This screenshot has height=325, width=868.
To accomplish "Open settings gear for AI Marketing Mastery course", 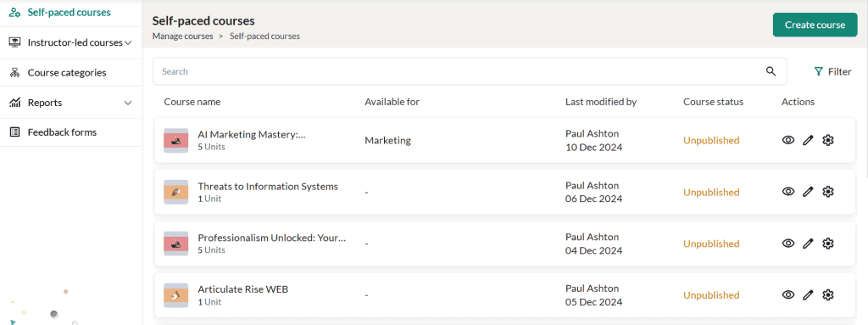I will (x=828, y=140).
